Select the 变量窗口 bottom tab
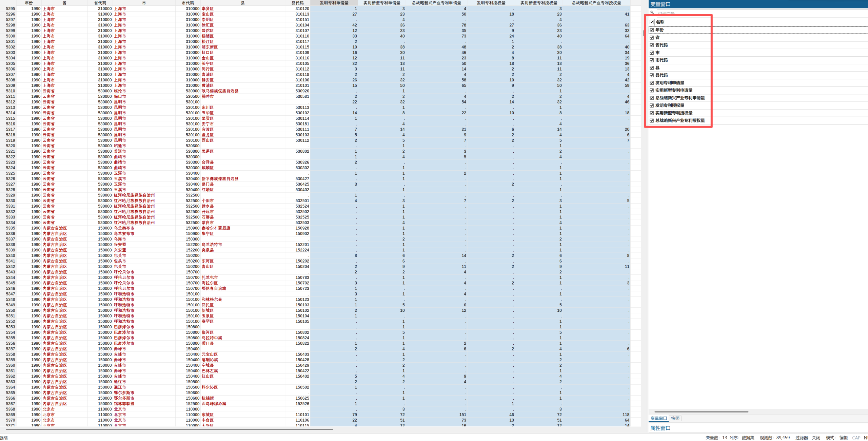The height and width of the screenshot is (441, 868). [x=658, y=418]
